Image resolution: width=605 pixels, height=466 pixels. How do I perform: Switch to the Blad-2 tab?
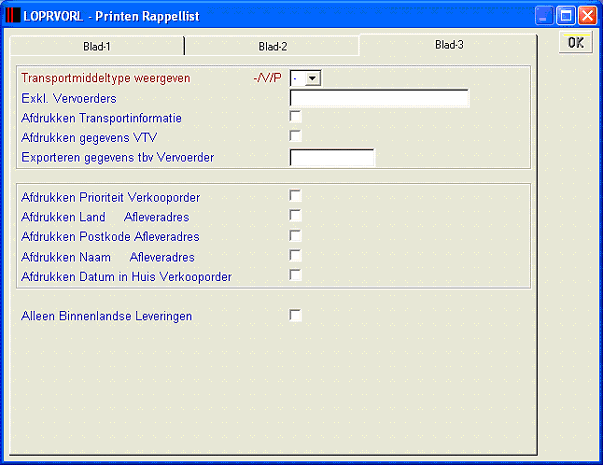click(x=272, y=46)
